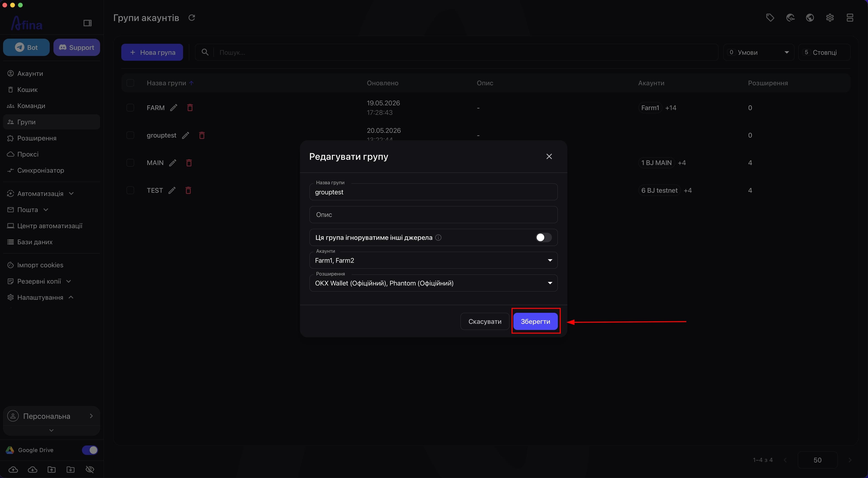868x478 pixels.
Task: Toggle the sidebar collapse icon
Action: [88, 23]
